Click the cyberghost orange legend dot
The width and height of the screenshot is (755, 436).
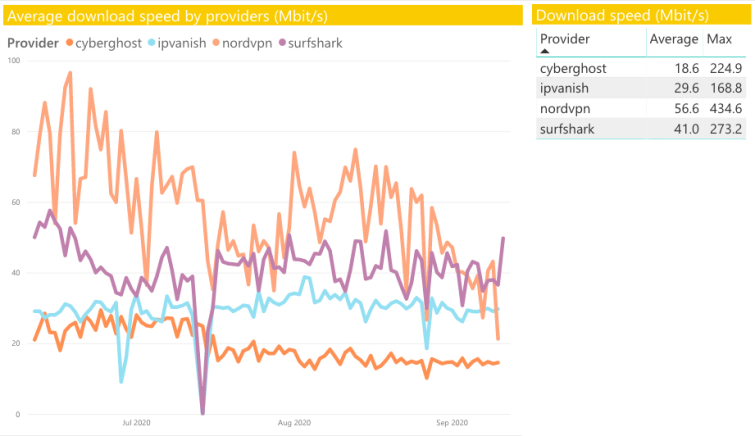(70, 43)
